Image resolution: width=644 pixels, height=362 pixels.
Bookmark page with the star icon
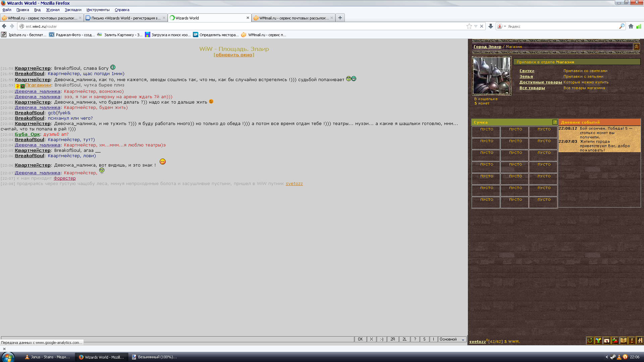pyautogui.click(x=469, y=26)
